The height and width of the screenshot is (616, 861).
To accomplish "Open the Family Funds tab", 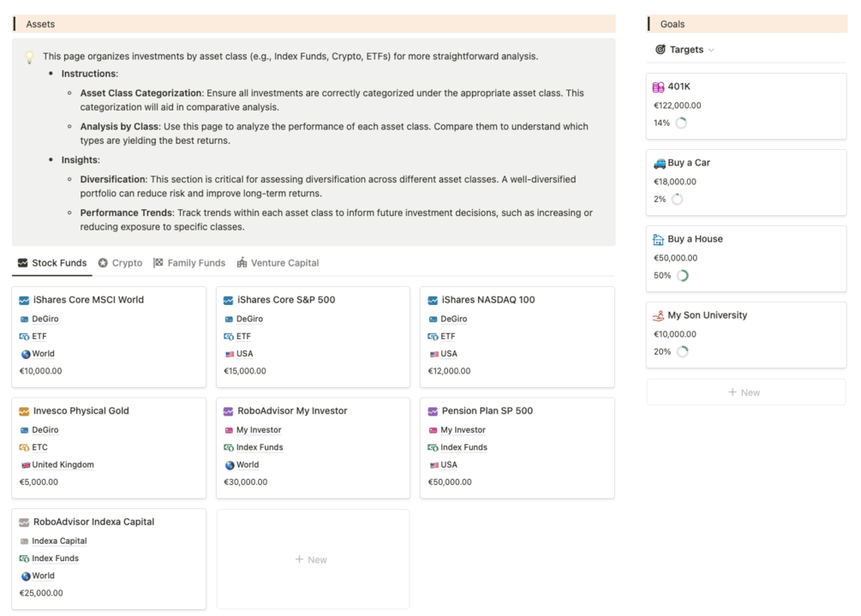I will coord(189,263).
